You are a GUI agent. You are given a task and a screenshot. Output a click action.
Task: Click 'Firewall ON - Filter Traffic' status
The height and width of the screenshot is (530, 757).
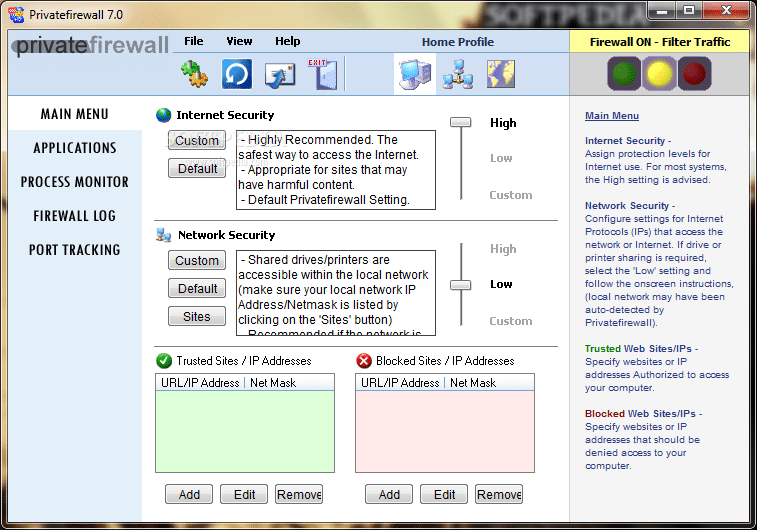coord(659,42)
